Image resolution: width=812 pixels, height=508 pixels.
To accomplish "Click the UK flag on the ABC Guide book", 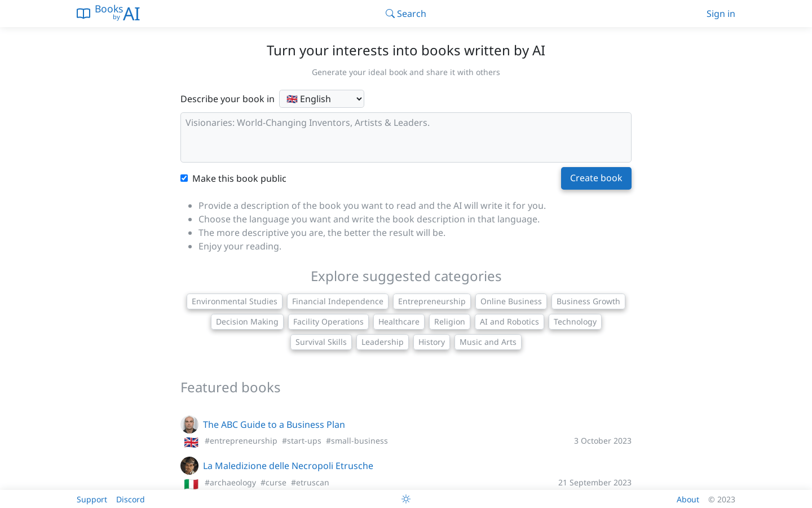I will 191,442.
